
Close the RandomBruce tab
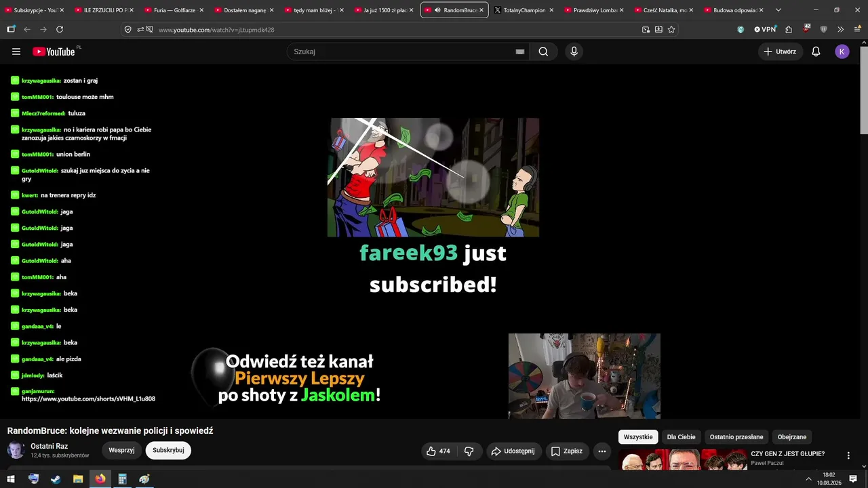point(481,10)
